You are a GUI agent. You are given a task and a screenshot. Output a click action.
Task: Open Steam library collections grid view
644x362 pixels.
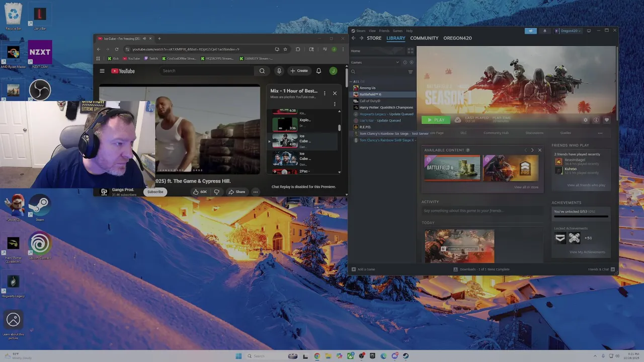pos(410,51)
